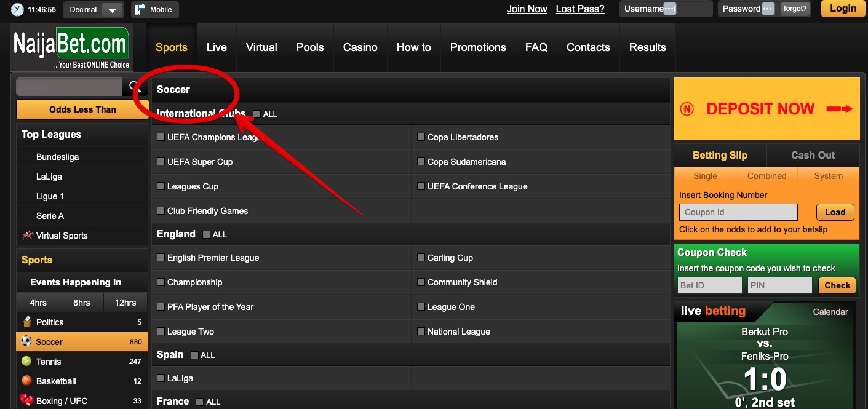This screenshot has width=868, height=409.
Task: Open the Pools tab
Action: (x=310, y=47)
